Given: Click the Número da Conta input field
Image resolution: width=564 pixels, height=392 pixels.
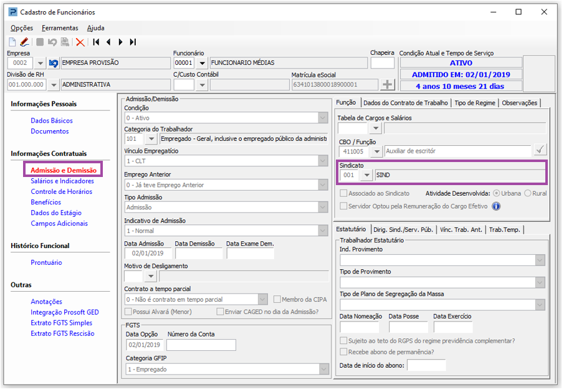Looking at the screenshot, I should (x=201, y=345).
